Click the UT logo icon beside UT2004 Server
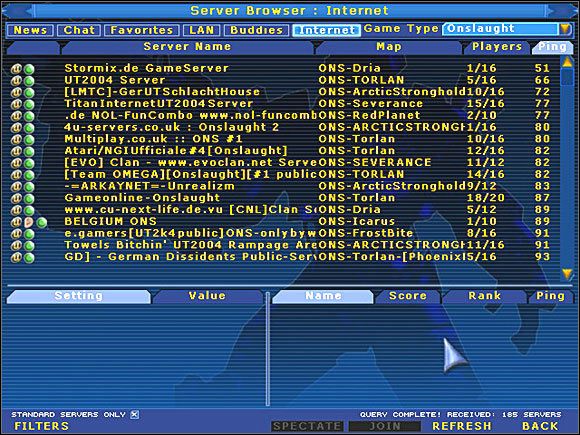The image size is (580, 435). point(16,81)
